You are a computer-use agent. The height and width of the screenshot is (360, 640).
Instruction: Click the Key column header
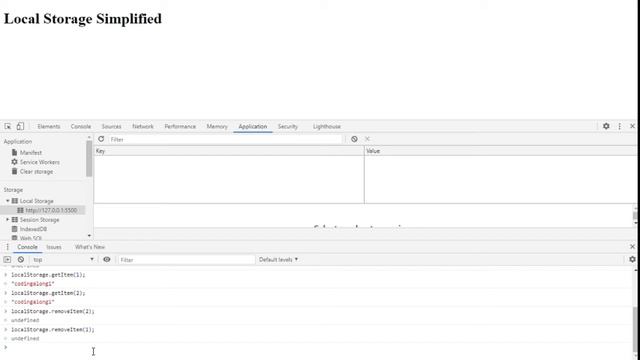229,151
